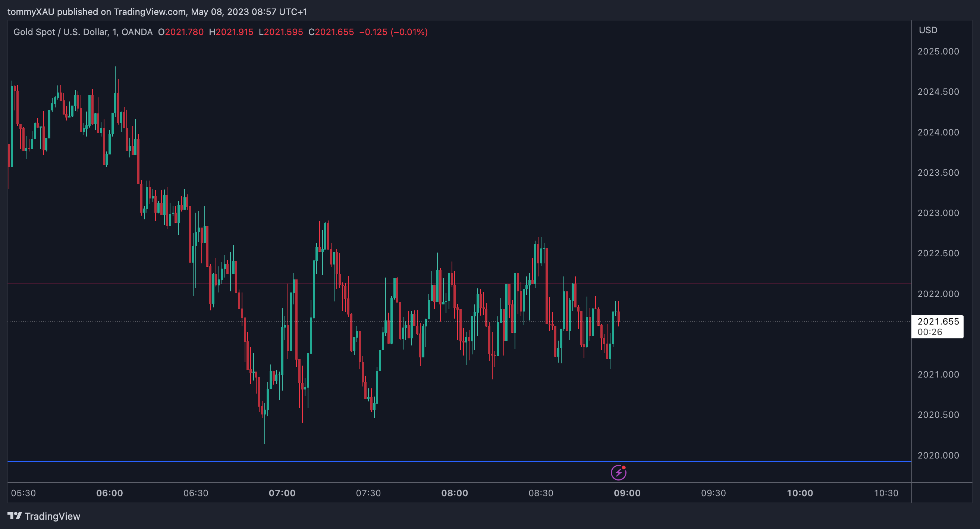
Task: Click the 2022.000 price axis label
Action: 938,294
